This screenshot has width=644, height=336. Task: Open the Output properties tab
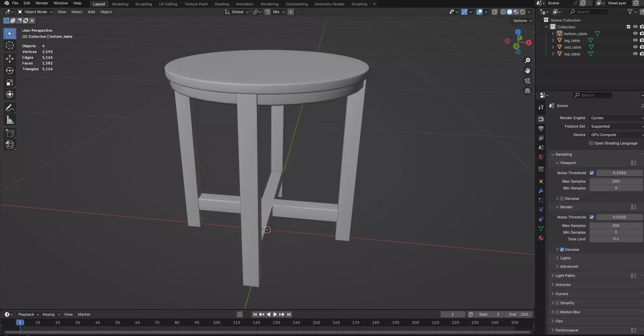click(541, 129)
